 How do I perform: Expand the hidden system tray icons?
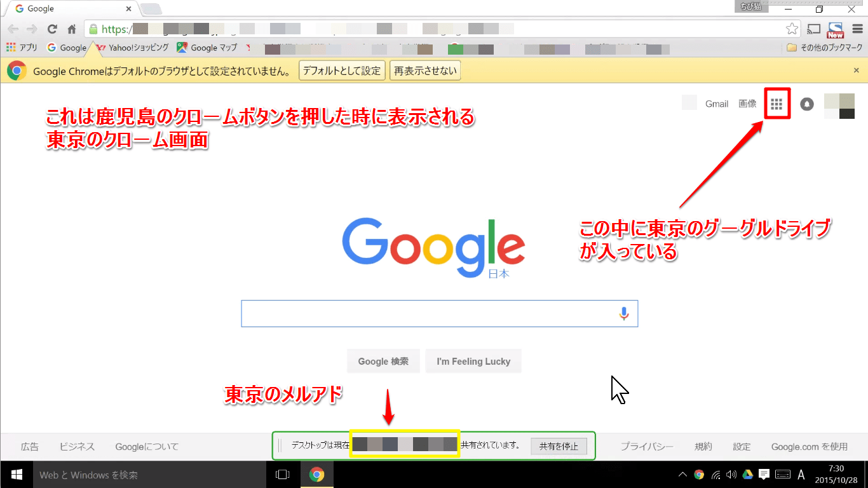coord(682,475)
